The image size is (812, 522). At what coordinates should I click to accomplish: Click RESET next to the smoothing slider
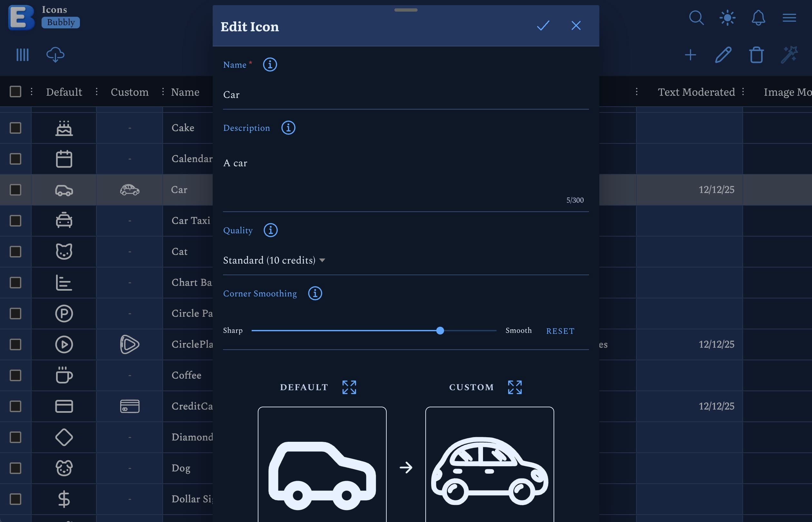(x=560, y=331)
